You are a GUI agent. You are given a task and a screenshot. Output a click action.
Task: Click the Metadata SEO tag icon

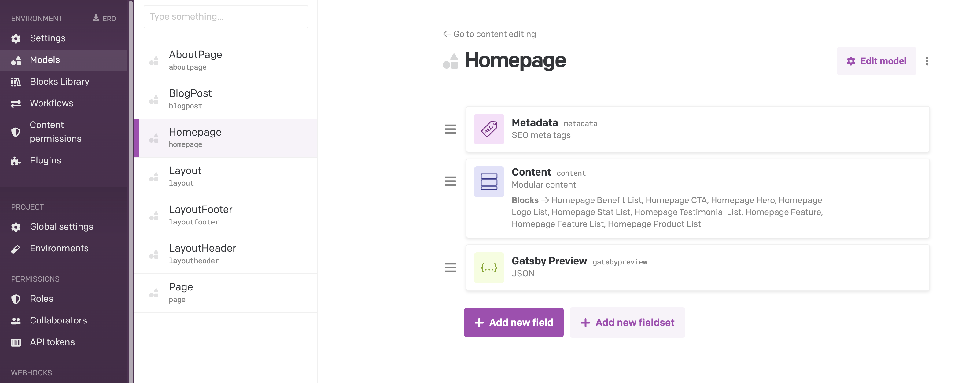(x=489, y=129)
